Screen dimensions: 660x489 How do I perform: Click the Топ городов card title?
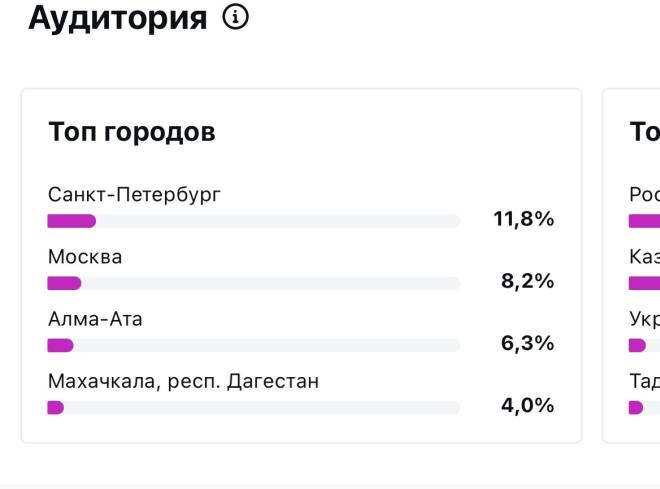[x=132, y=132]
